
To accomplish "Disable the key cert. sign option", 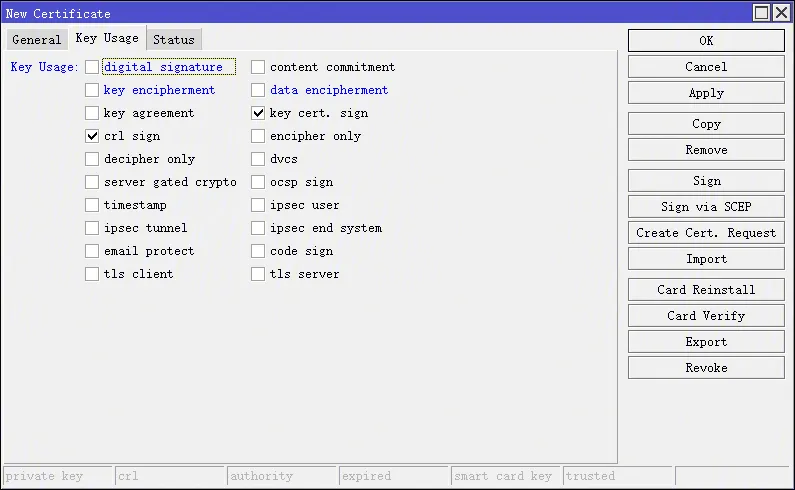I will (258, 113).
